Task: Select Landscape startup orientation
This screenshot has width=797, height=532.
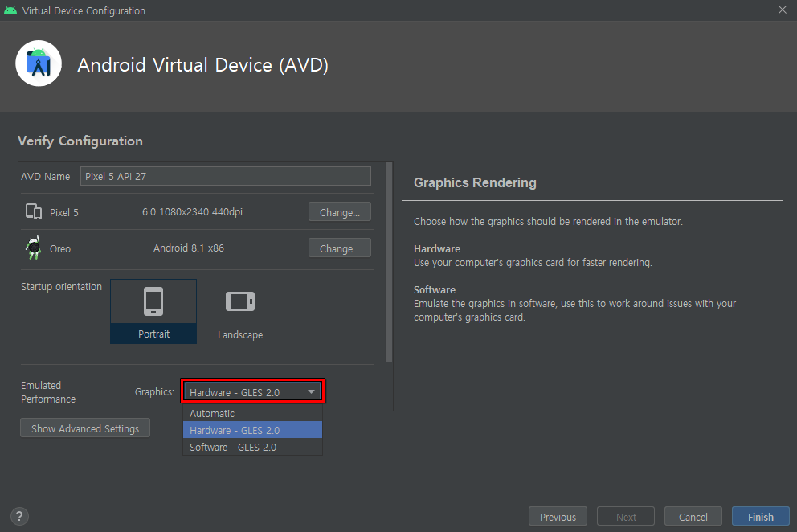Action: pos(240,311)
